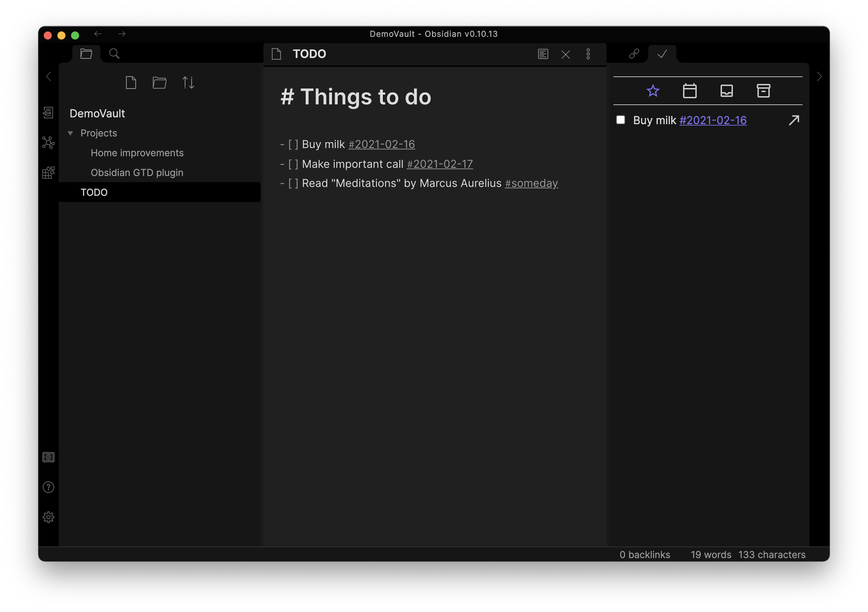Check off the Buy milk task
This screenshot has height=612, width=868.
click(620, 120)
